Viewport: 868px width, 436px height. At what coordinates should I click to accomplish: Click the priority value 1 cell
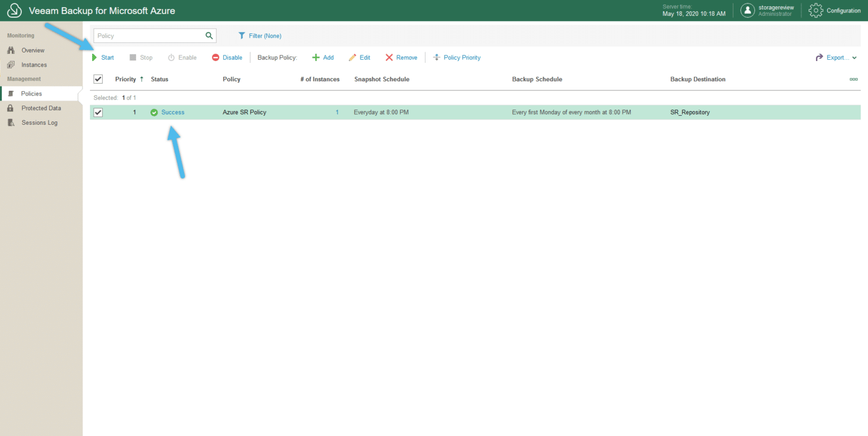tap(134, 112)
